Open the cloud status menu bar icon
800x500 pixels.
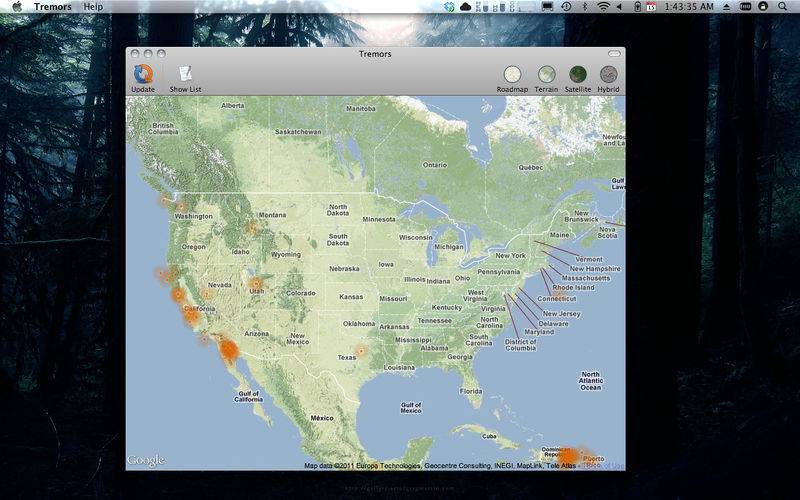465,7
